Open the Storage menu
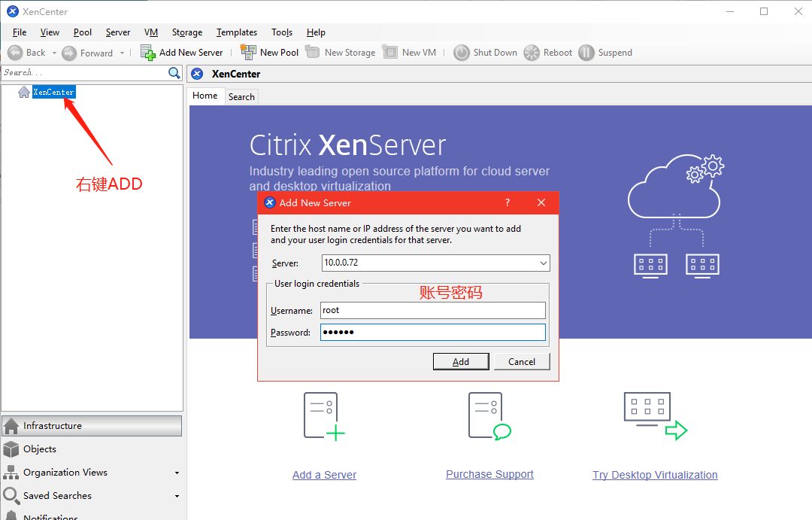This screenshot has height=520, width=812. click(187, 32)
